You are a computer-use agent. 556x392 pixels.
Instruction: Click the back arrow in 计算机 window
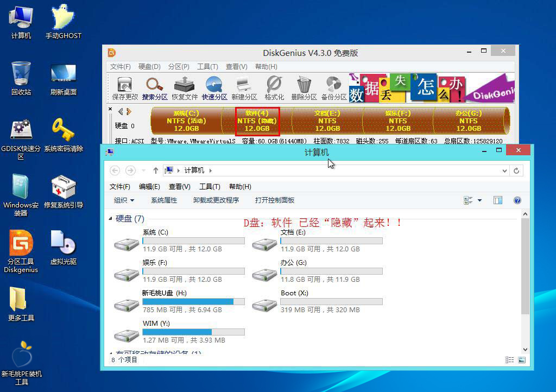point(115,171)
